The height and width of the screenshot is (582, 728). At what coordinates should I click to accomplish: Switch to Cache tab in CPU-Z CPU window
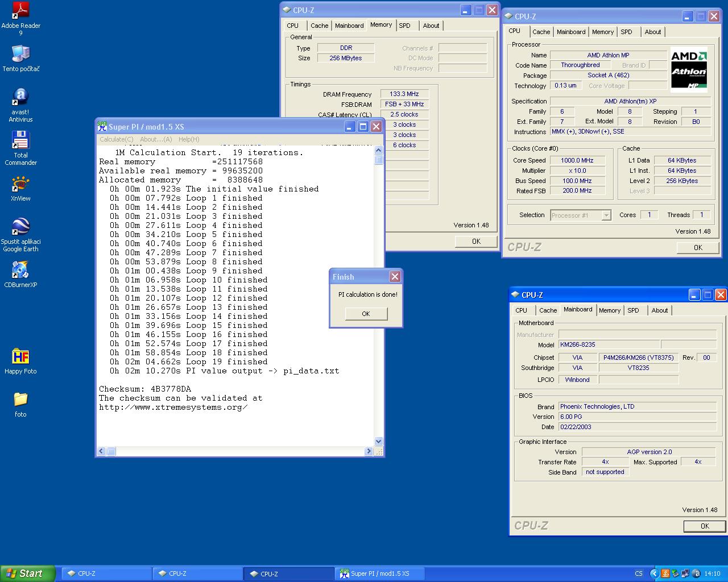point(541,32)
